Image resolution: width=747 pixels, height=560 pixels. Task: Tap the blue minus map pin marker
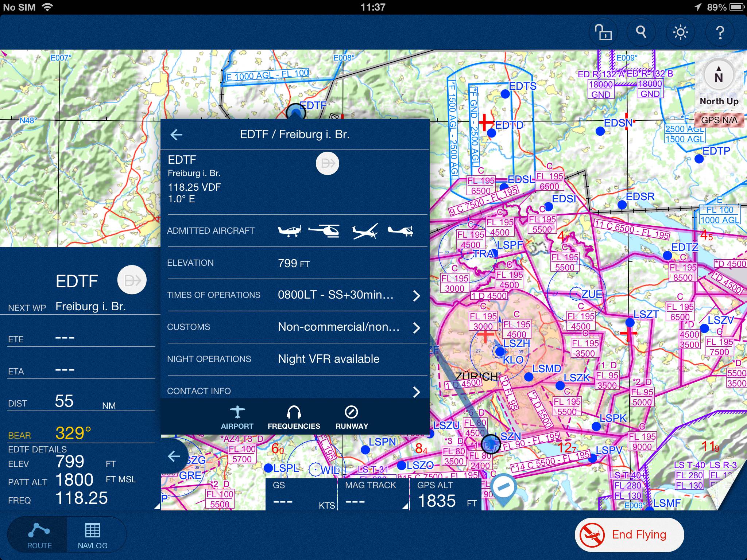(x=503, y=487)
